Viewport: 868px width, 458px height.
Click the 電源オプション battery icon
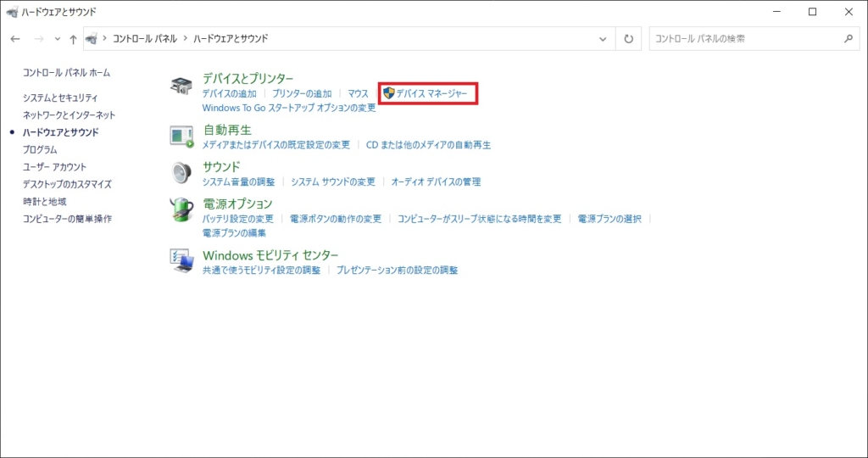[181, 209]
